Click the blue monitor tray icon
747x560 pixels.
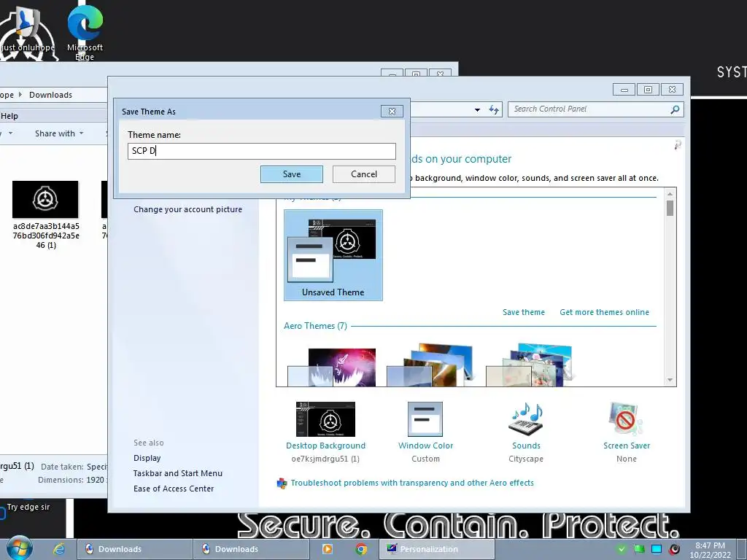(657, 549)
